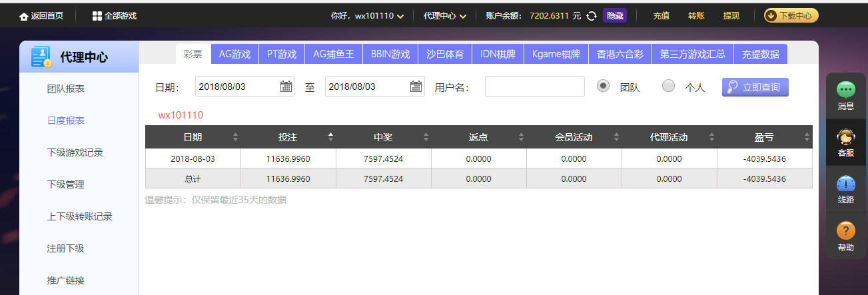The image size is (868, 295).
Task: Click the orange 帮助 question mark icon
Action: [x=846, y=230]
